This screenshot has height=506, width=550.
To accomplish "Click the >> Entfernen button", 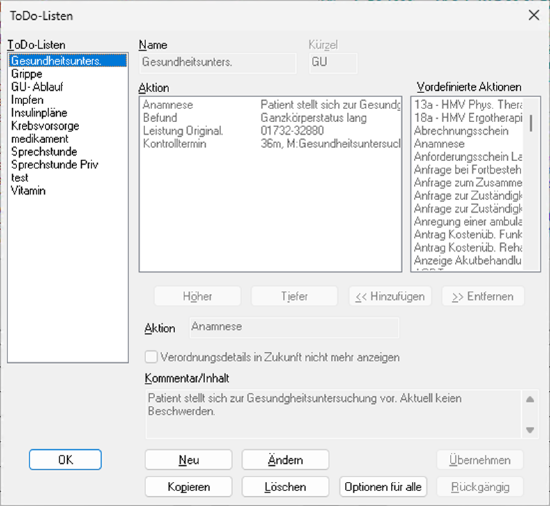I will (x=483, y=296).
